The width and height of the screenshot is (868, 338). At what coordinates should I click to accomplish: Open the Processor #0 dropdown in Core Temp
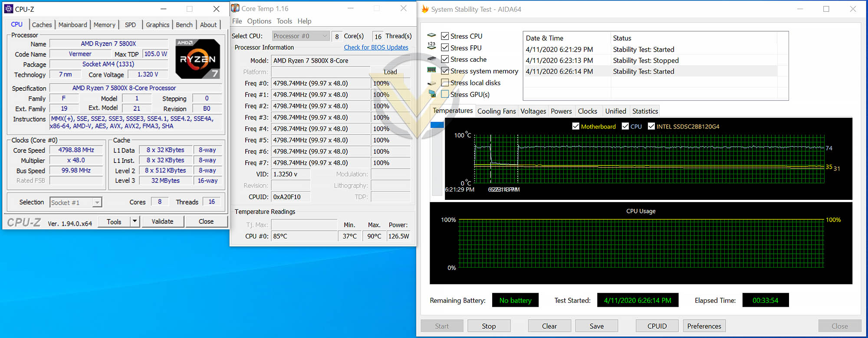point(301,36)
